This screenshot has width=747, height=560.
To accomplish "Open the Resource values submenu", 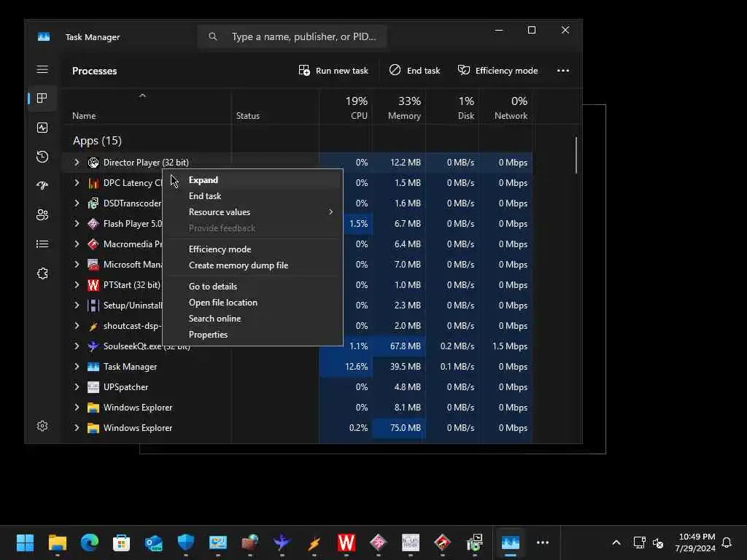I will [x=253, y=212].
